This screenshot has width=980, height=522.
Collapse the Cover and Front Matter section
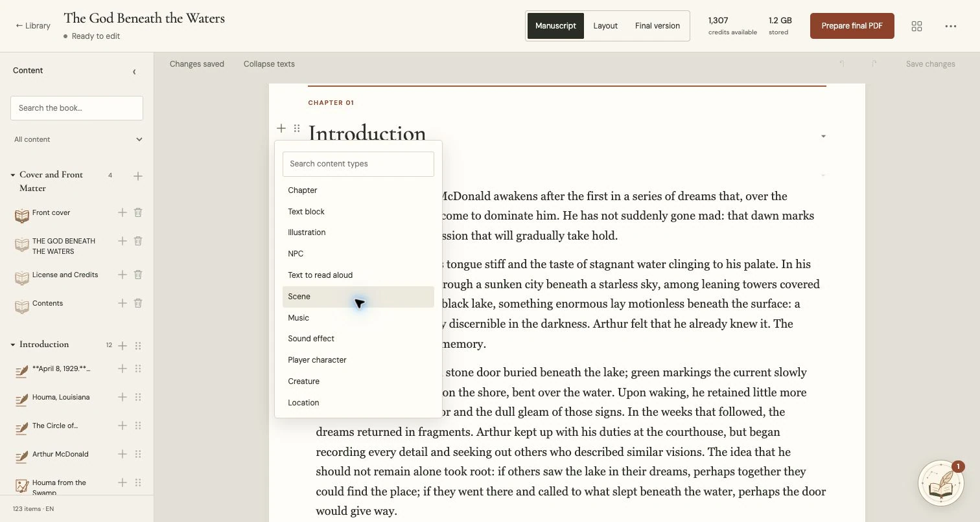tap(13, 175)
